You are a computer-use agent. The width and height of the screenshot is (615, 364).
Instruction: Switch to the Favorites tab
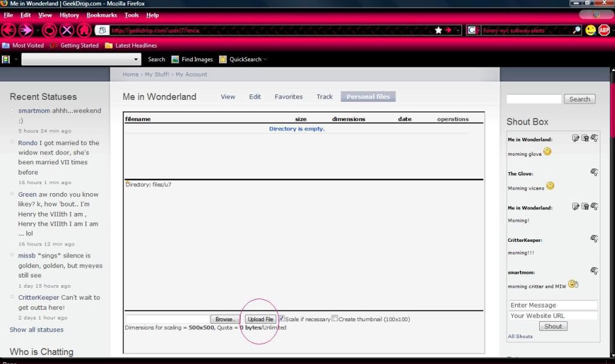click(288, 97)
